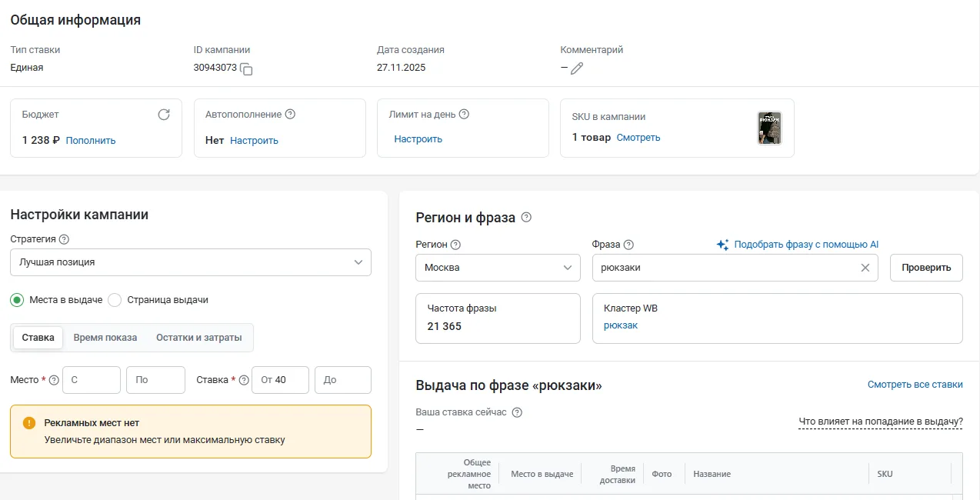Click the Название column header

coord(712,474)
